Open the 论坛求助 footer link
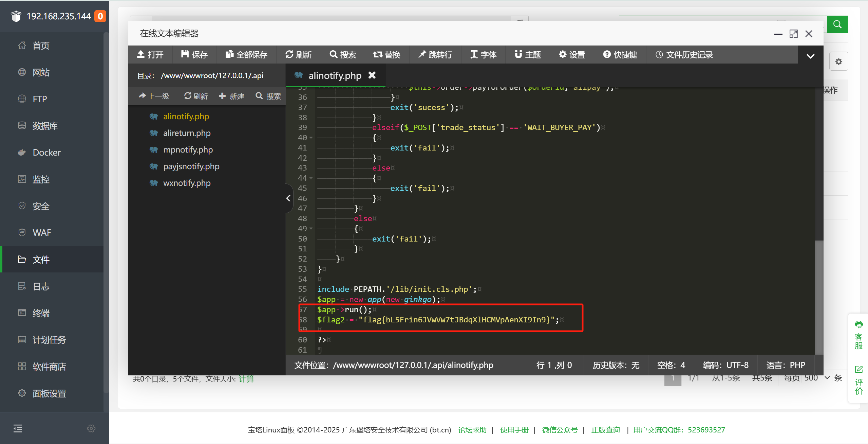This screenshot has width=868, height=444. point(472,430)
